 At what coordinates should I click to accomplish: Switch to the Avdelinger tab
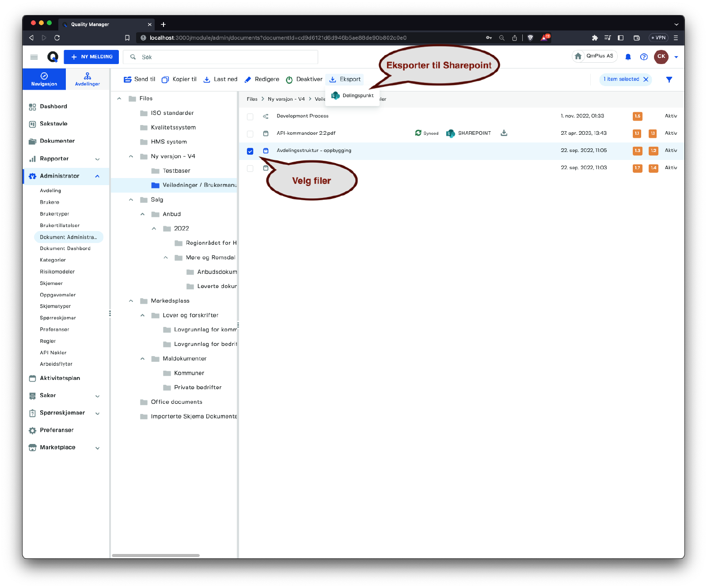pyautogui.click(x=87, y=79)
